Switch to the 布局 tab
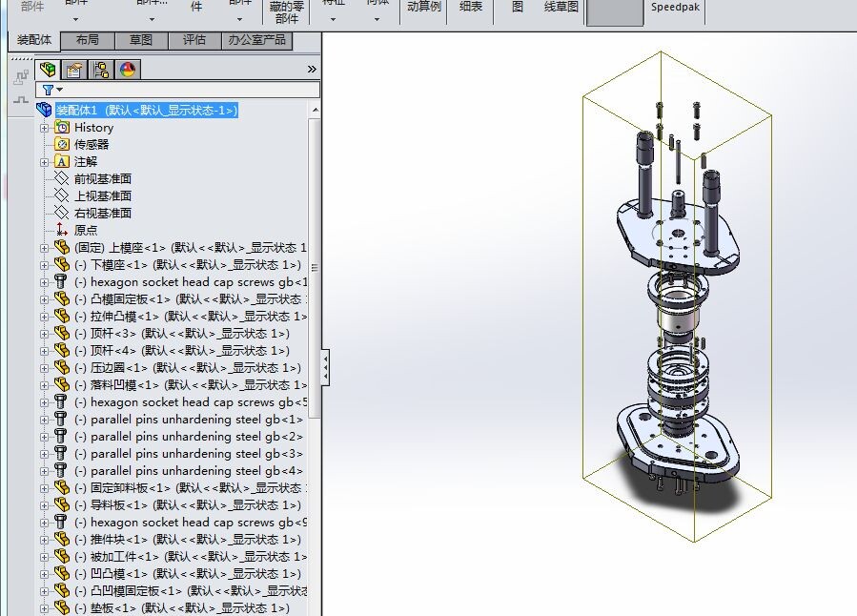The image size is (857, 616). coord(88,40)
